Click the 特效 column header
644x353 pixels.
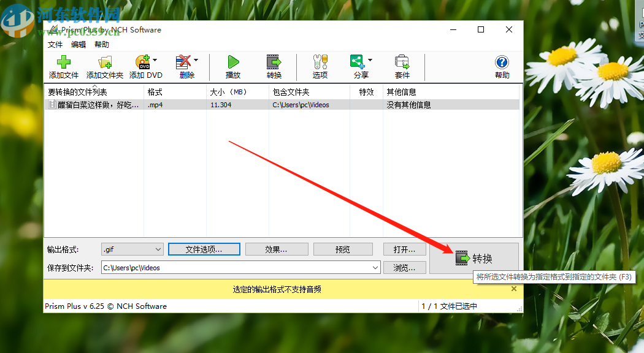coord(366,92)
